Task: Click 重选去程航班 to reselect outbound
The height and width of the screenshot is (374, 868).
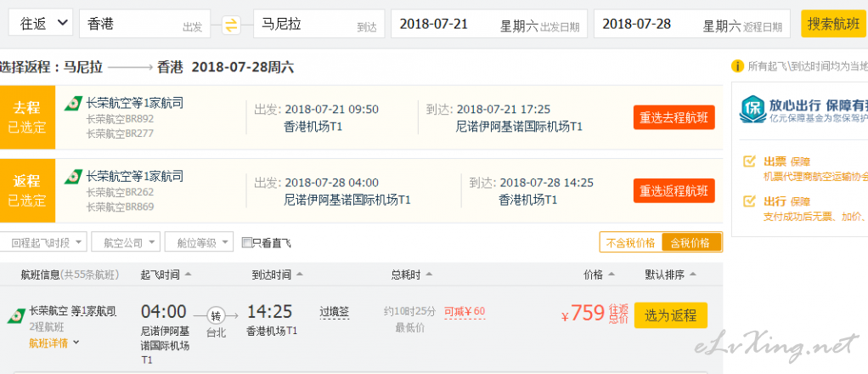Action: point(674,117)
